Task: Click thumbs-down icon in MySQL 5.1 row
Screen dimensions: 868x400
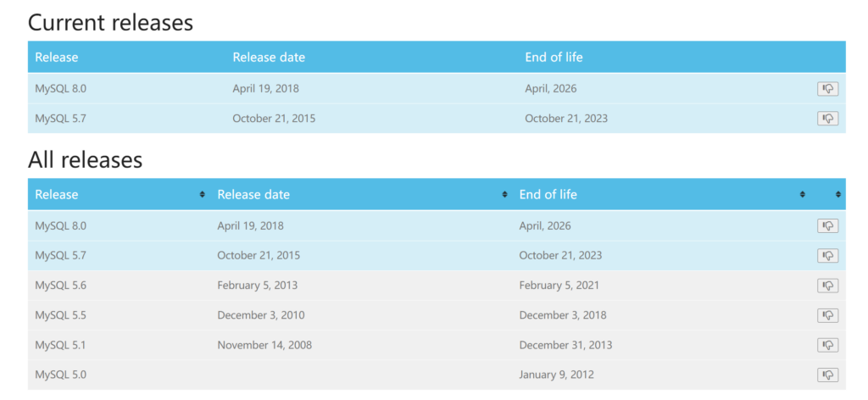Action: click(x=827, y=345)
